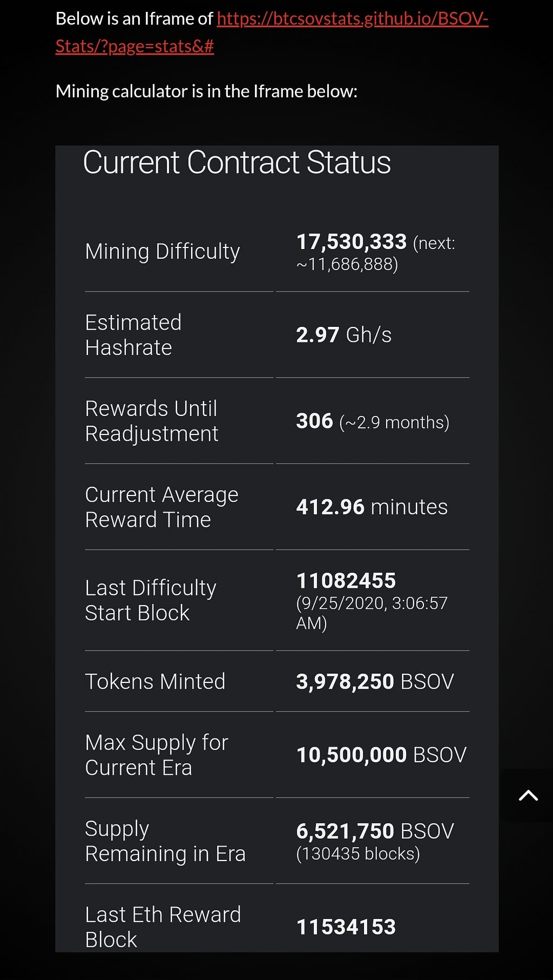Select Rewards Until Readjustment label

pos(152,421)
